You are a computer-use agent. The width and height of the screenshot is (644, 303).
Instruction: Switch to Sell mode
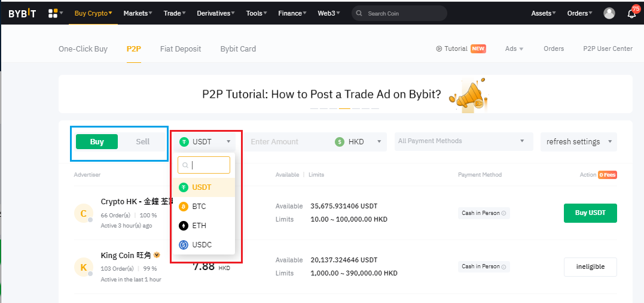[142, 142]
